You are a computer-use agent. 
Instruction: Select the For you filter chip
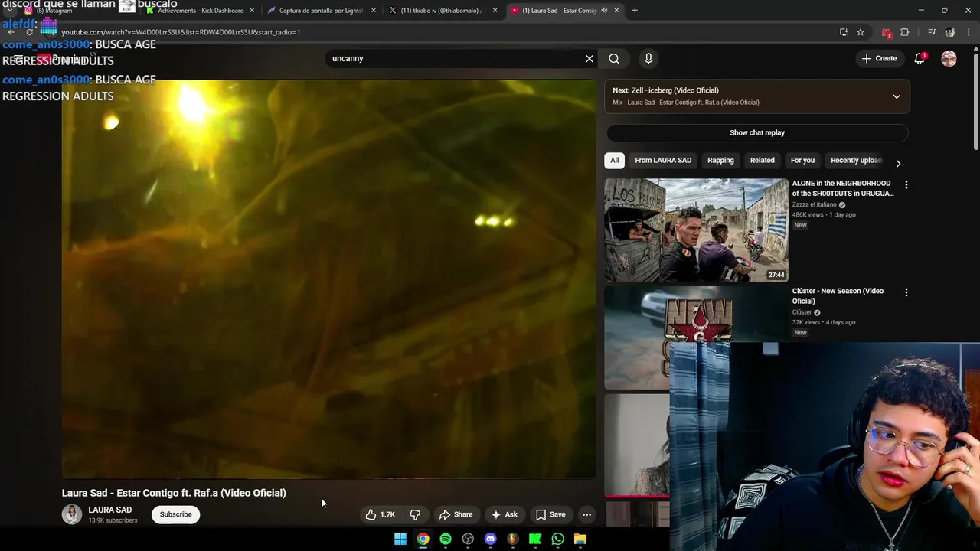point(802,160)
